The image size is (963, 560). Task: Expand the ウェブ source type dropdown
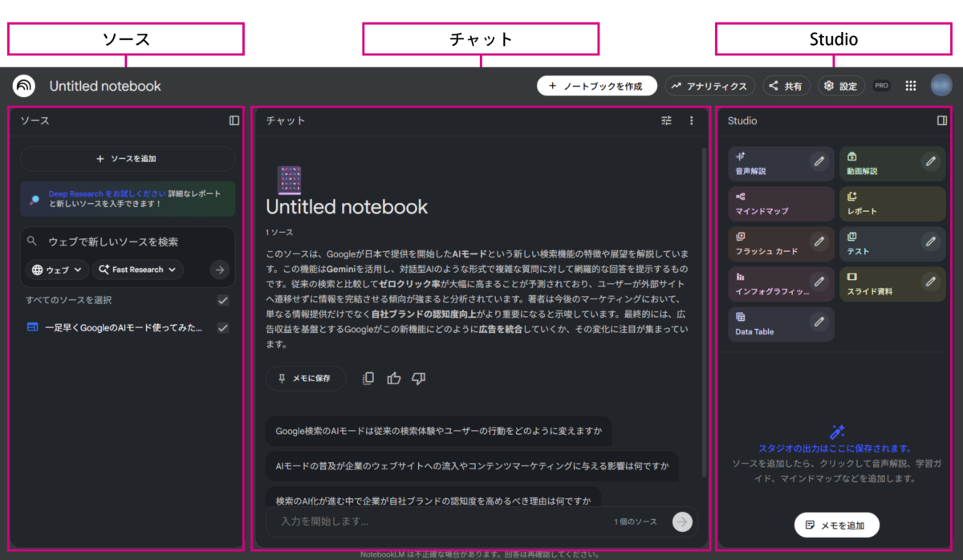(x=59, y=270)
